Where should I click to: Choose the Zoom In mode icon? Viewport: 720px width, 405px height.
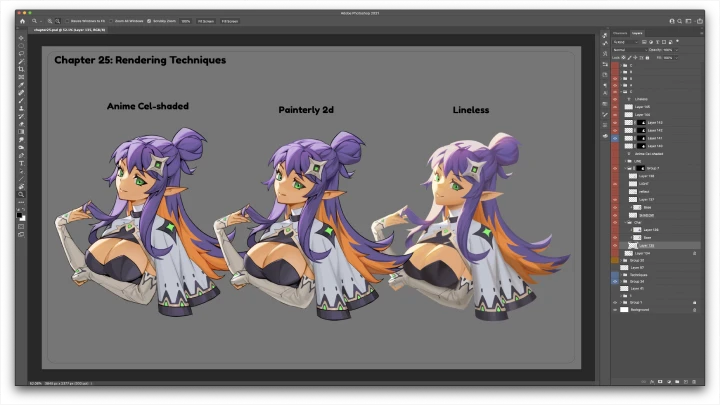[x=50, y=21]
